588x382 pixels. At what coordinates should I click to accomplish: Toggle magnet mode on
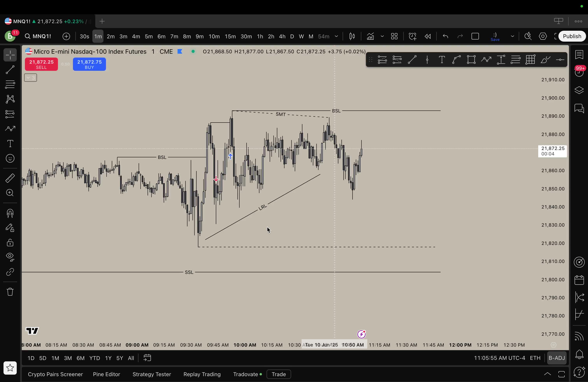tap(10, 213)
